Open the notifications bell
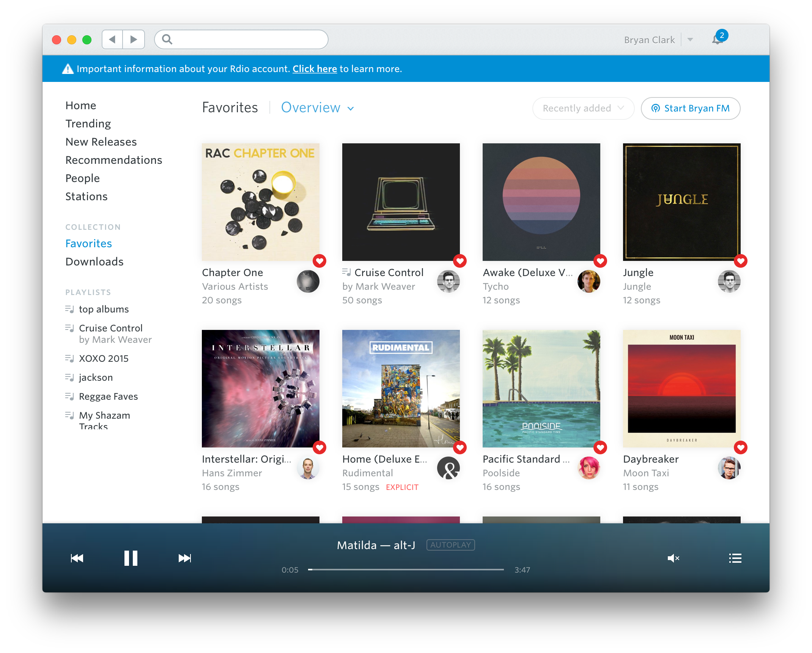 pos(717,39)
